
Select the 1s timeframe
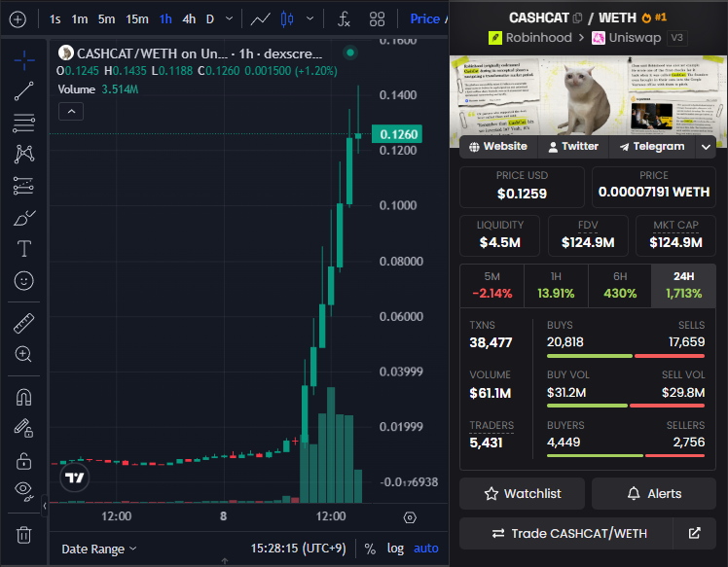tap(55, 19)
